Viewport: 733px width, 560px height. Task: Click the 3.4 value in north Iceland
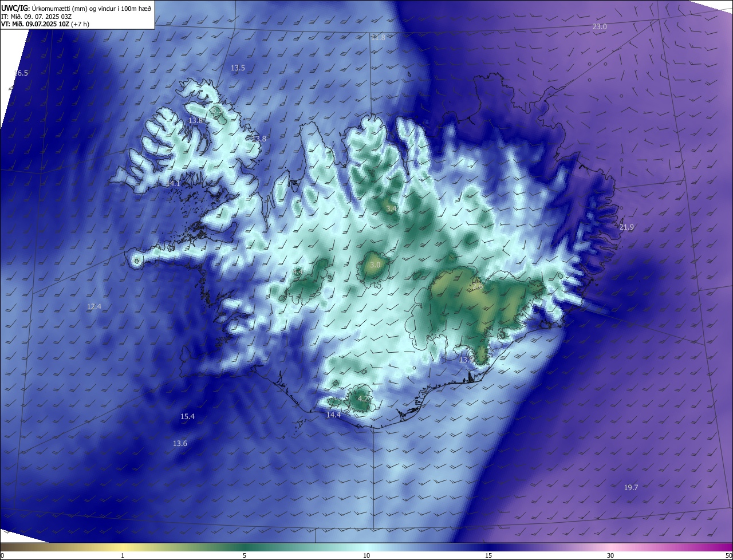click(x=391, y=209)
